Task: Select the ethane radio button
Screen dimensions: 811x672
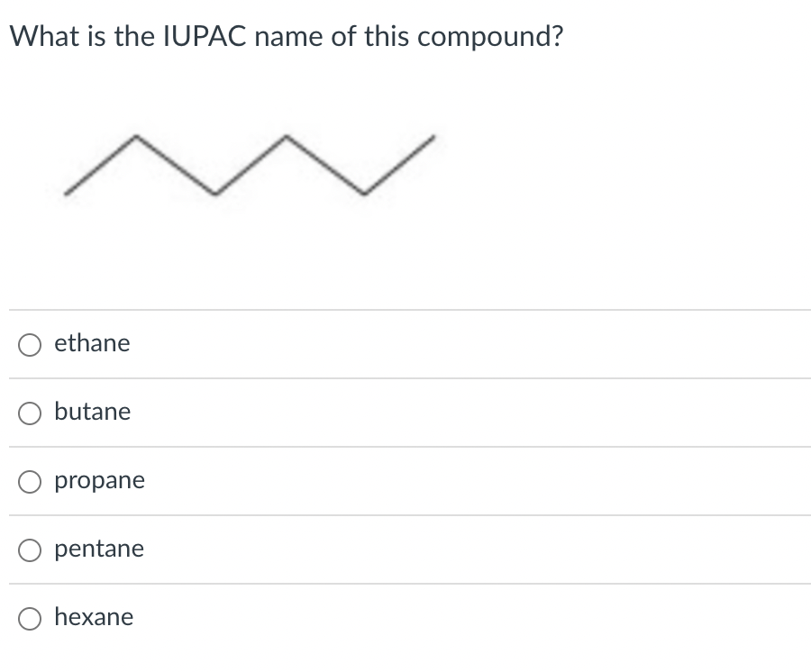Action: point(29,343)
